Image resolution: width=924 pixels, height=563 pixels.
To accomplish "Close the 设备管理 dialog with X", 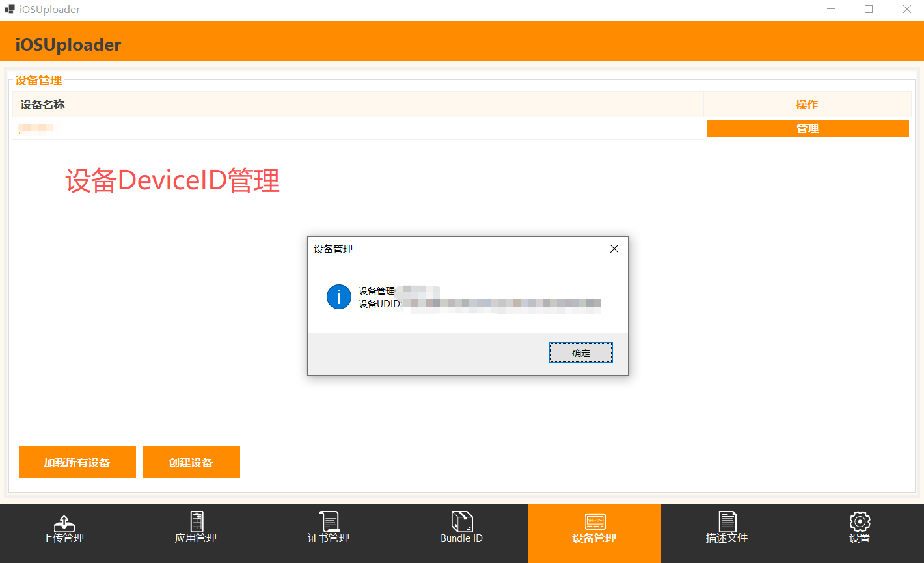I will 614,249.
